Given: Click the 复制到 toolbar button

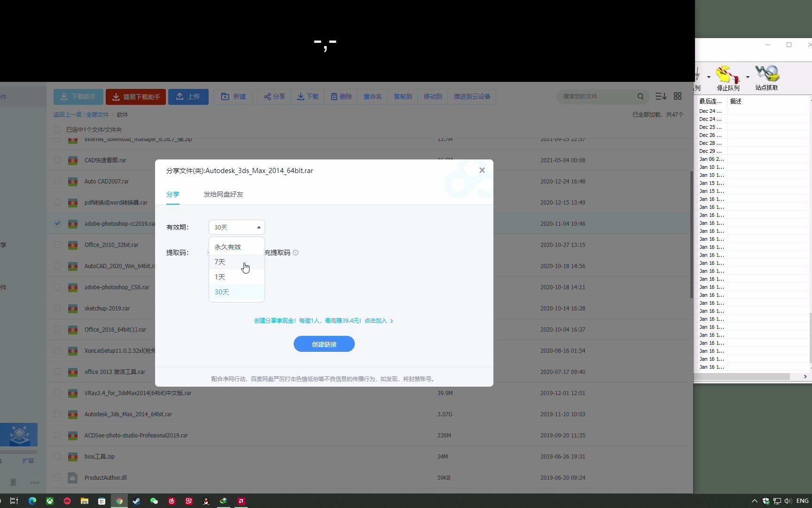Looking at the screenshot, I should coord(403,97).
